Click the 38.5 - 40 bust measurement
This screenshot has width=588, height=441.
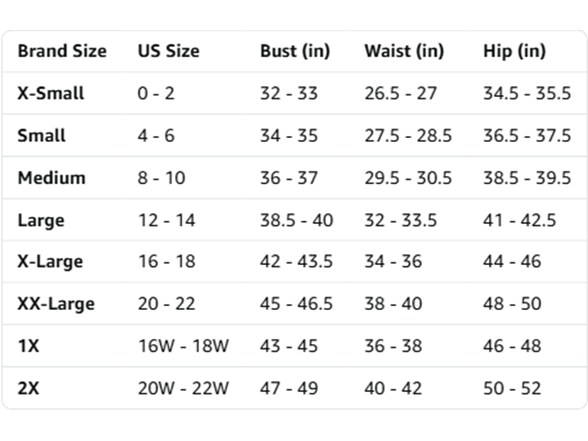[x=297, y=220]
